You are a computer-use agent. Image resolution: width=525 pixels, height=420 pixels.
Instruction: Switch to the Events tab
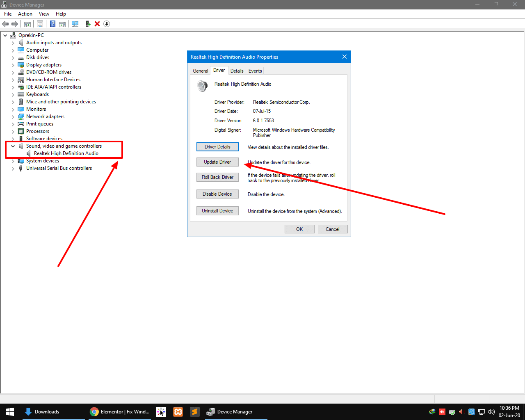[x=255, y=71]
